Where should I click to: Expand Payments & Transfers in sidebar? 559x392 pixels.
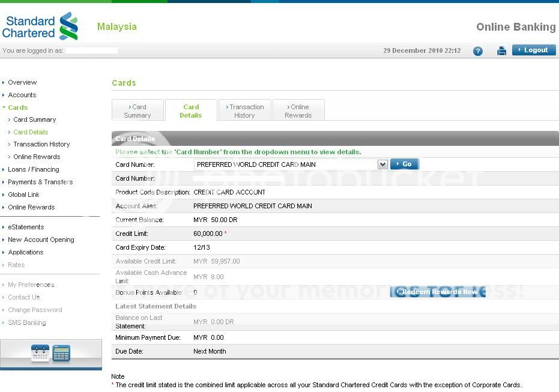40,182
